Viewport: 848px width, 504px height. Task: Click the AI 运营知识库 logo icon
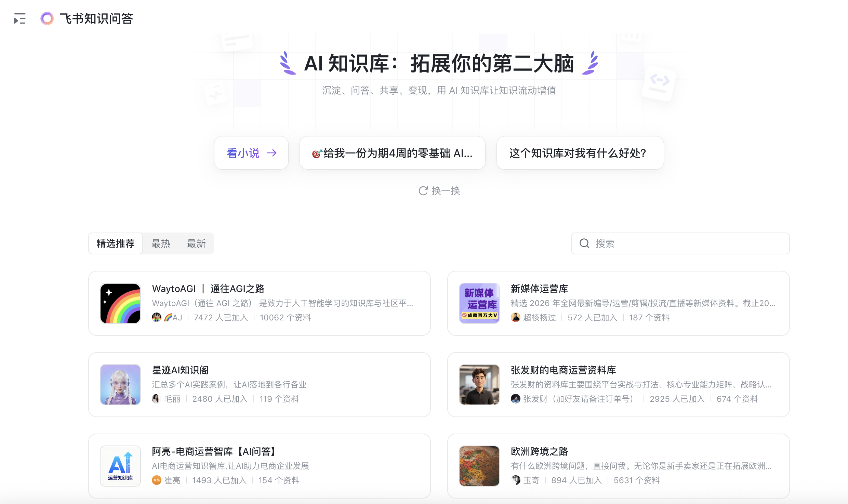pyautogui.click(x=120, y=466)
